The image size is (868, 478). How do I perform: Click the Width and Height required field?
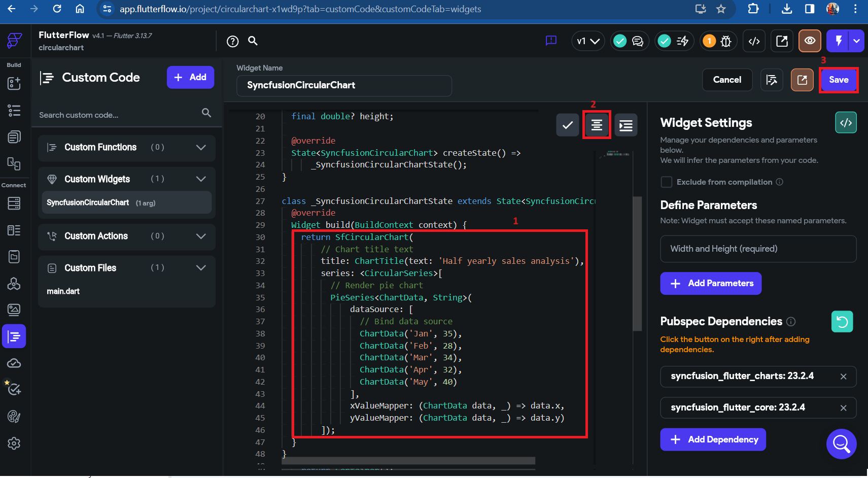(758, 249)
